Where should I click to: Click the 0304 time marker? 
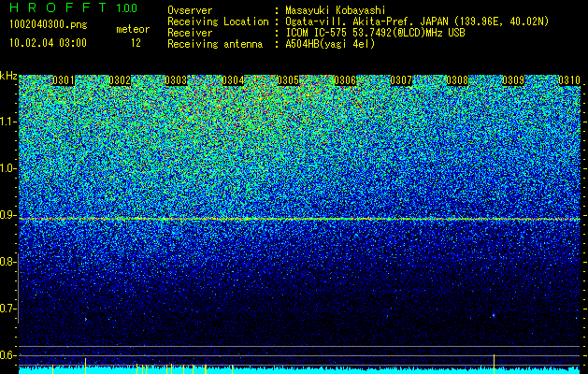click(x=233, y=80)
